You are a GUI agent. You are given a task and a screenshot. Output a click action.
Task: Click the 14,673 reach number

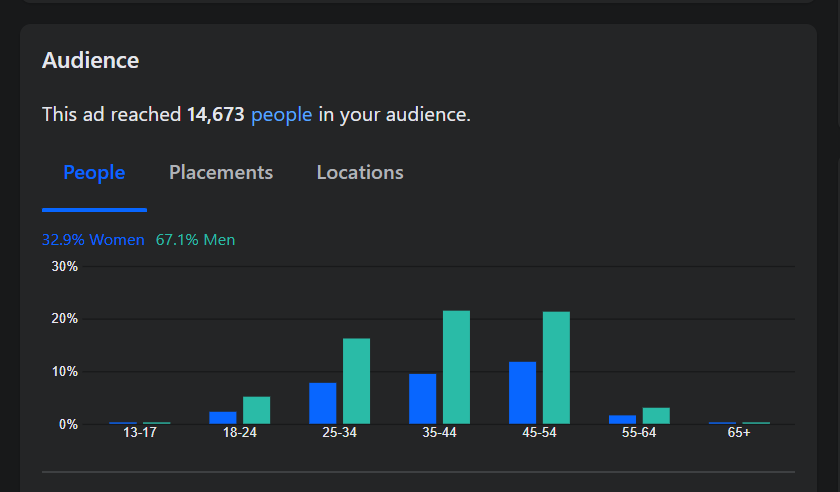[216, 115]
